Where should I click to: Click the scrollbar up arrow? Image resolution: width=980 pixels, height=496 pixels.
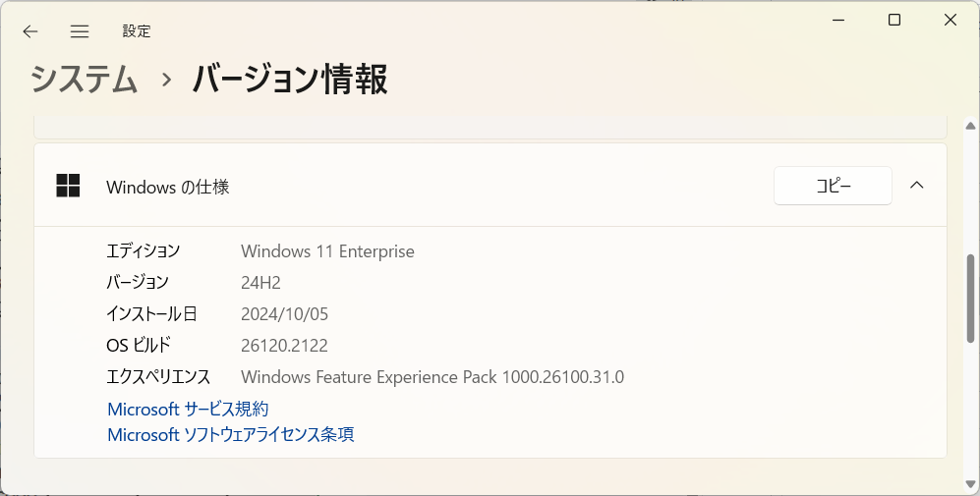(x=970, y=126)
